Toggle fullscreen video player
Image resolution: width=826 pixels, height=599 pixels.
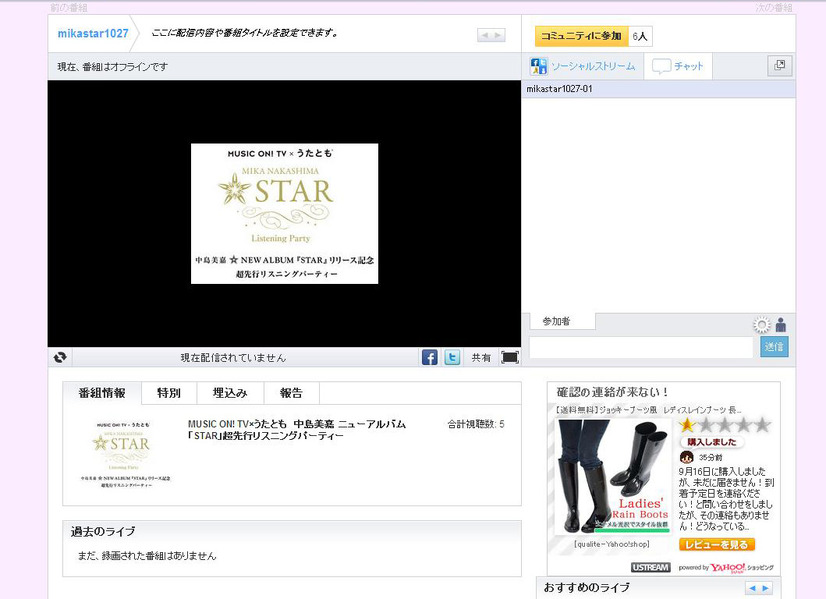click(x=509, y=357)
